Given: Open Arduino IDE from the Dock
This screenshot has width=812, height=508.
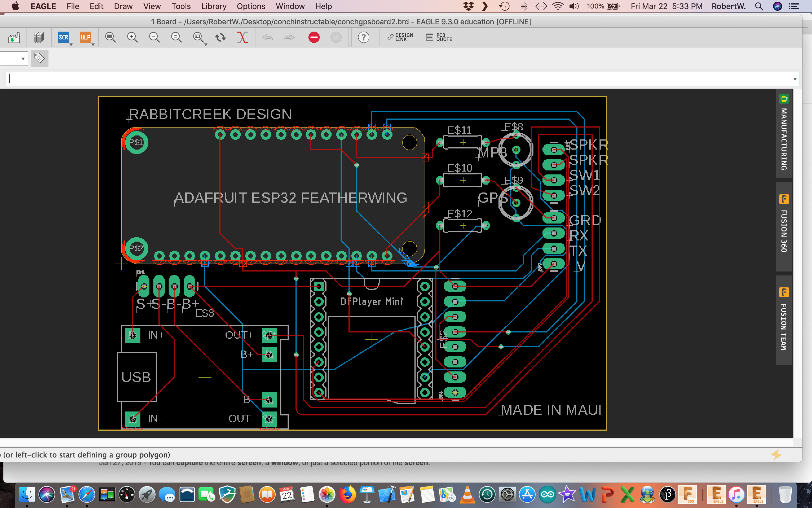Looking at the screenshot, I should [x=547, y=494].
